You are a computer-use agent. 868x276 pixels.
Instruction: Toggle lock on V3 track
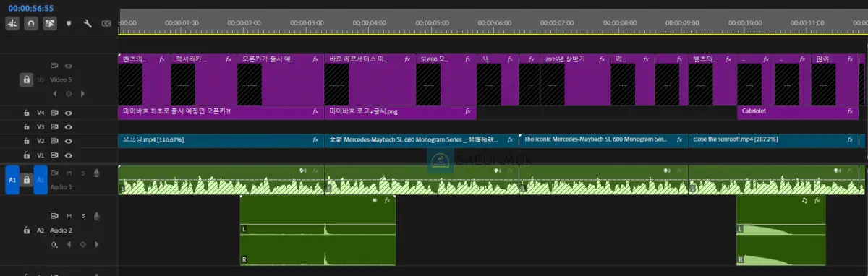tap(26, 126)
